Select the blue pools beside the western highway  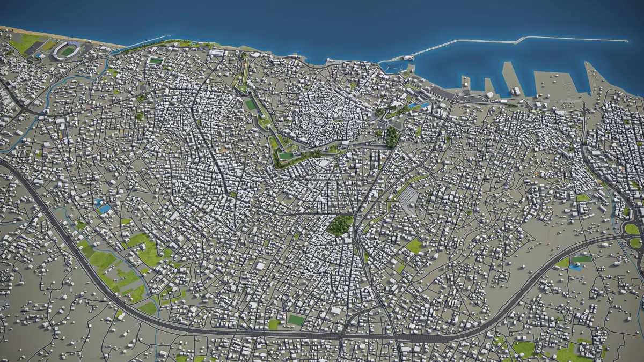102,206
